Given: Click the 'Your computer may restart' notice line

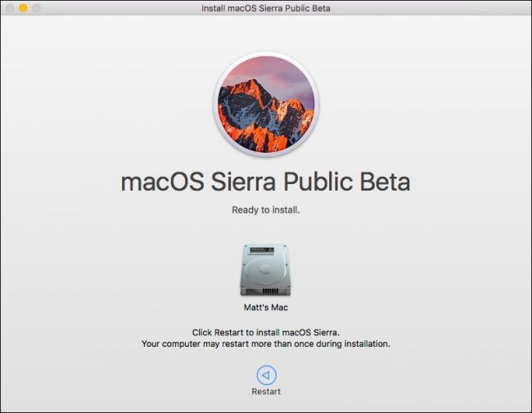Looking at the screenshot, I should coord(266,343).
